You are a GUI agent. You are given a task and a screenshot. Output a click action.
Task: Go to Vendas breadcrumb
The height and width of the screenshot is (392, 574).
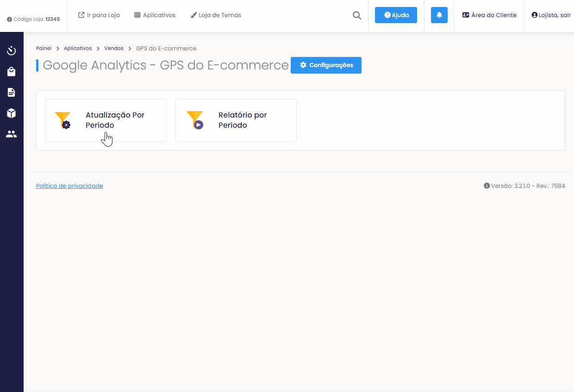[114, 48]
